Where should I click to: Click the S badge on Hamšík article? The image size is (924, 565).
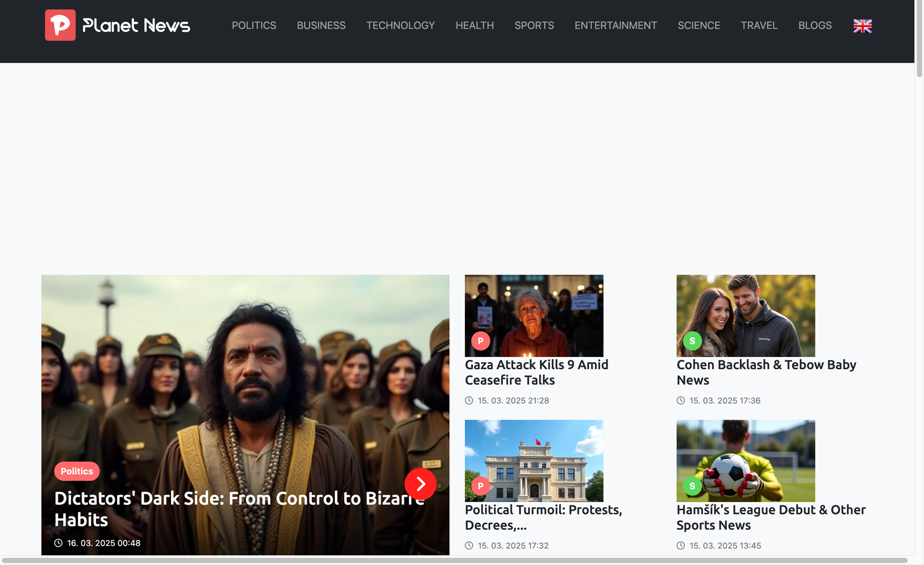pyautogui.click(x=692, y=486)
